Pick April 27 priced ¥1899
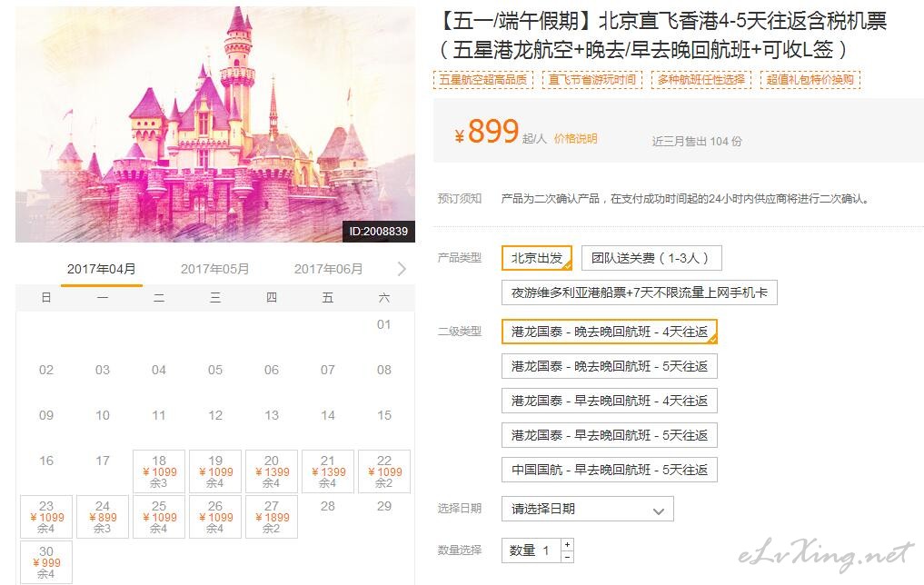This screenshot has width=924, height=585. click(x=272, y=517)
